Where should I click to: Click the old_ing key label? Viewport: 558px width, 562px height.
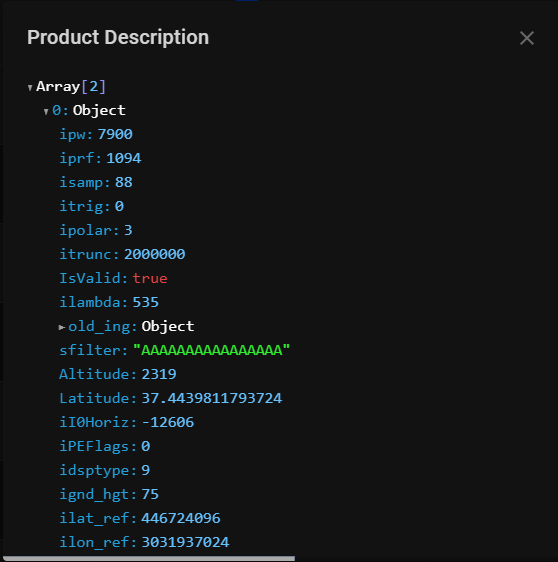(x=99, y=327)
